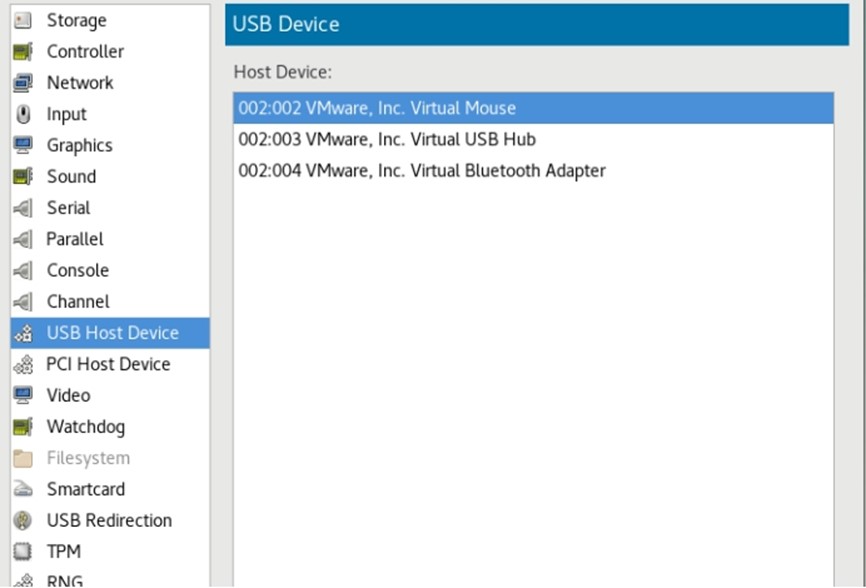Select the USB Host Device entry
Image resolution: width=866 pixels, height=588 pixels.
(112, 333)
